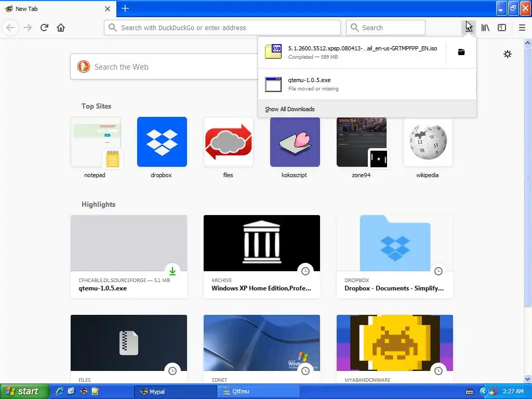Open the FILES zip highlight card
Image resolution: width=532 pixels, height=399 pixels.
tap(129, 349)
